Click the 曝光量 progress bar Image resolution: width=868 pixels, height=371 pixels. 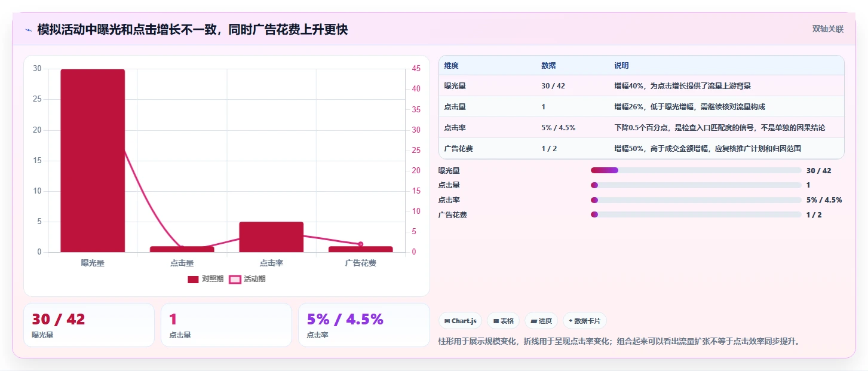tap(696, 170)
